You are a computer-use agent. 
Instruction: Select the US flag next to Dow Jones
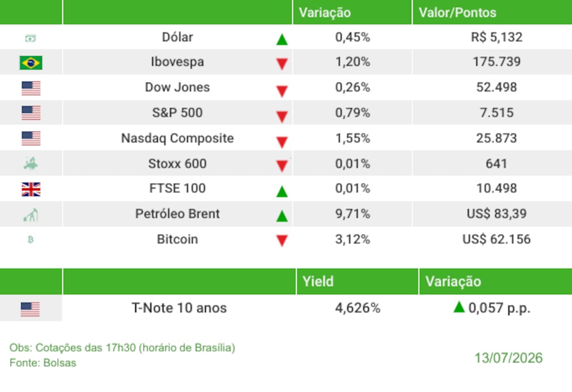coord(31,88)
